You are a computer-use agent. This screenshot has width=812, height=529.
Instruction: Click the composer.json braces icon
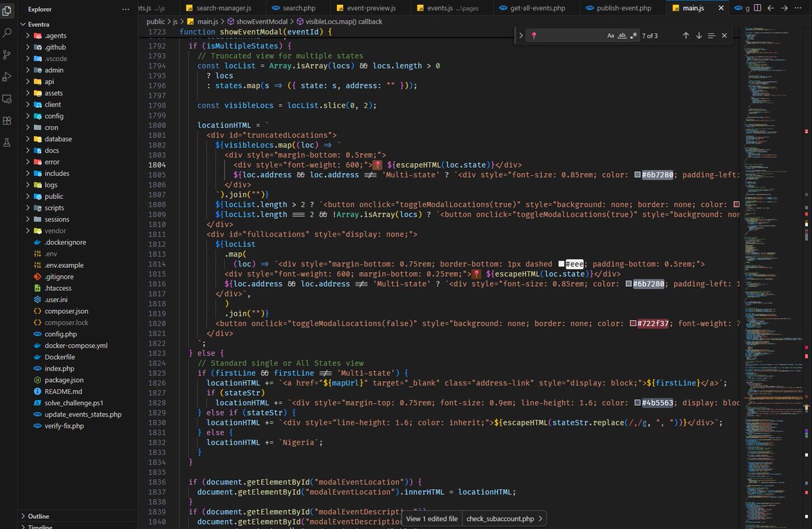tap(39, 311)
